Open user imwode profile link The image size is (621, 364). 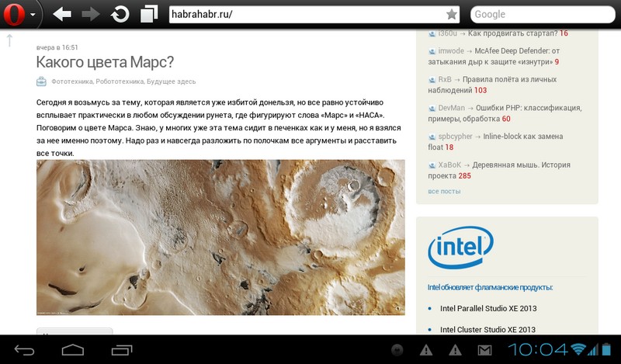coord(451,50)
